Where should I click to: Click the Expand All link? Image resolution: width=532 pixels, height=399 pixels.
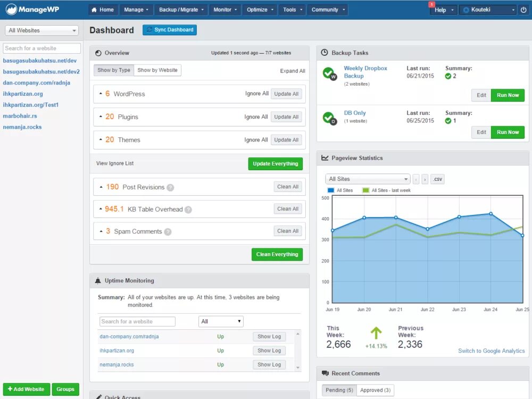tap(293, 71)
